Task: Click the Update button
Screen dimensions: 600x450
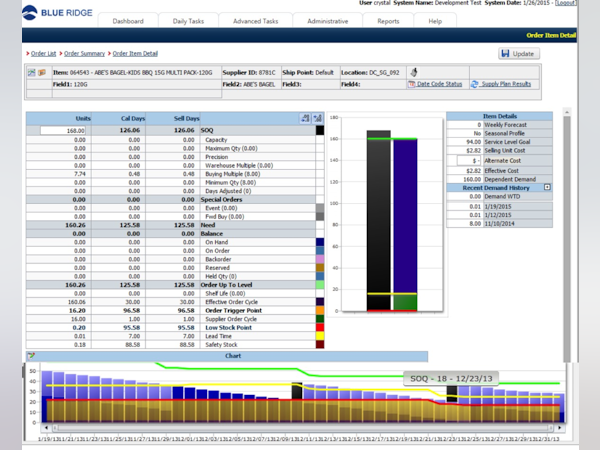Action: tap(519, 54)
